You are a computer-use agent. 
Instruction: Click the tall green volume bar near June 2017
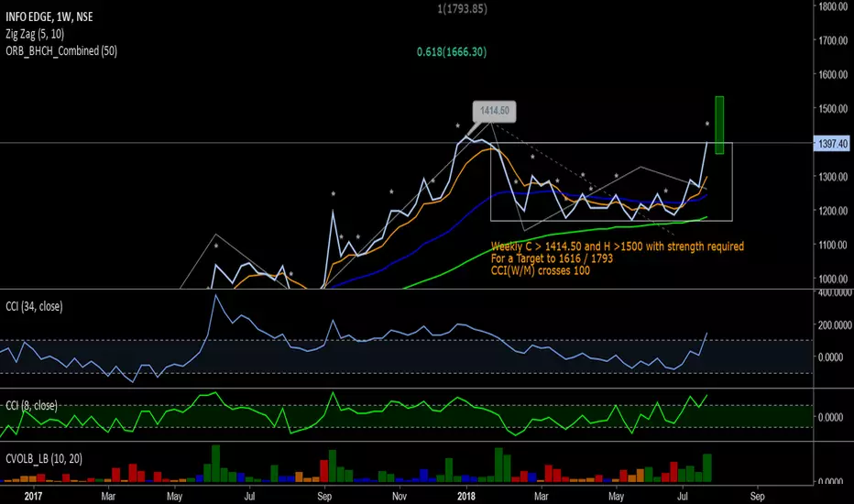coord(215,464)
